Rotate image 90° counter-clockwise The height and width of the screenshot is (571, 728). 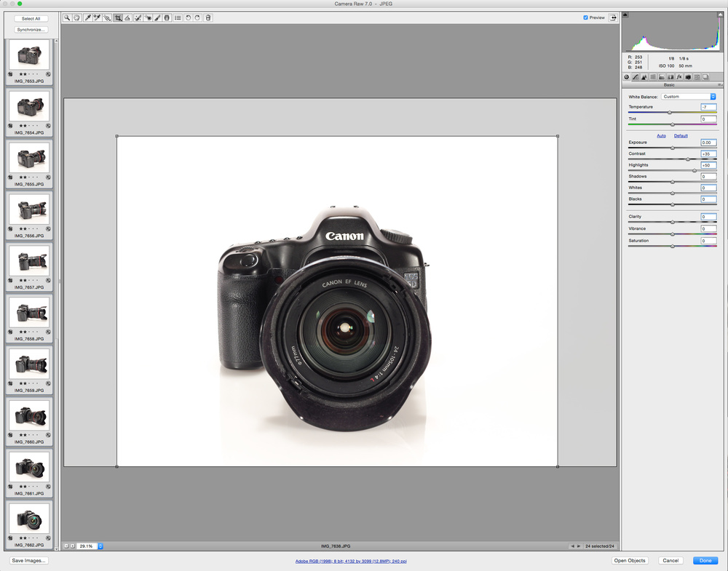pos(188,17)
